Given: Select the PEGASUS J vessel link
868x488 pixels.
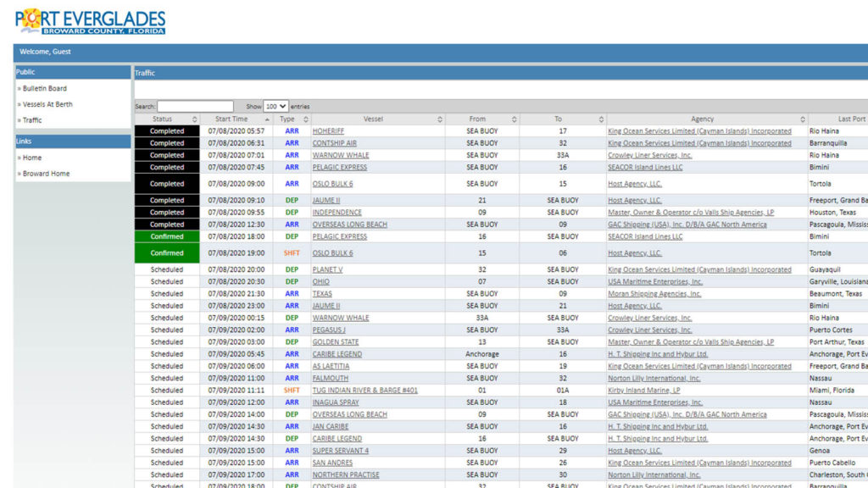Looking at the screenshot, I should 329,330.
